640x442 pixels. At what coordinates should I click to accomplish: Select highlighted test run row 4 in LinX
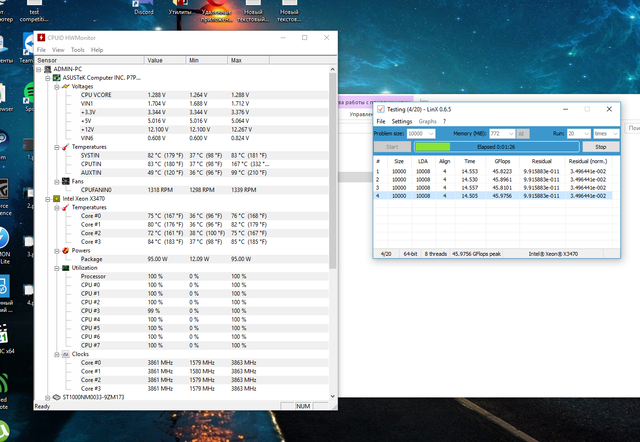493,196
